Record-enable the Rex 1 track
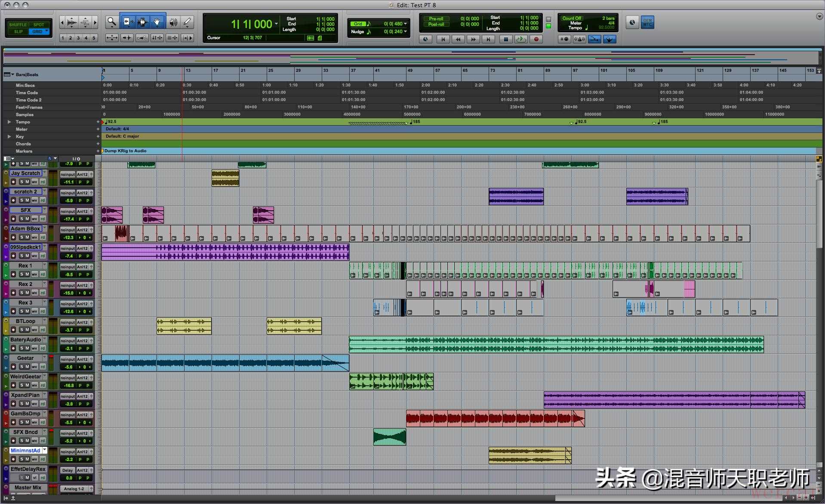825x504 pixels. [x=13, y=274]
